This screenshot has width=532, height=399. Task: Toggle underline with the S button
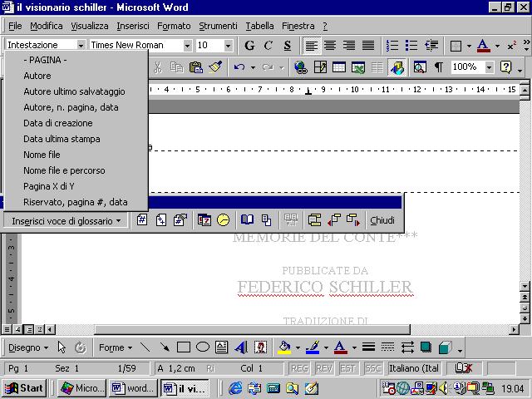pos(288,46)
